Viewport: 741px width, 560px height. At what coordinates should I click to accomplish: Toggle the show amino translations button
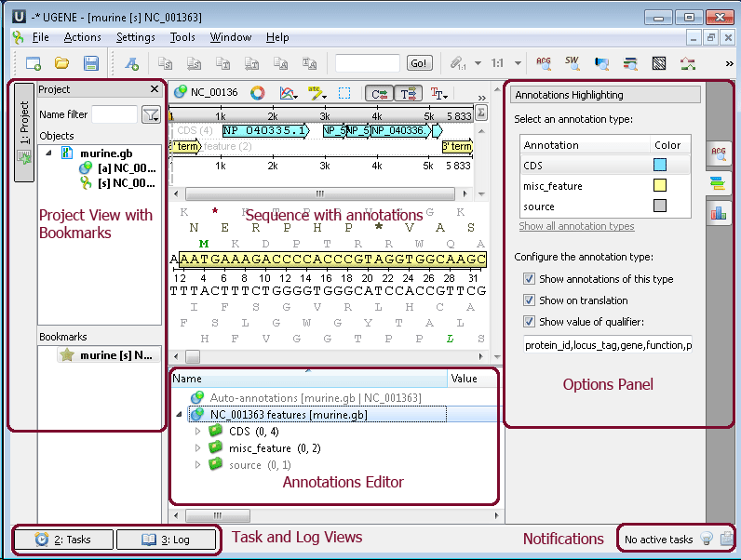tap(408, 94)
